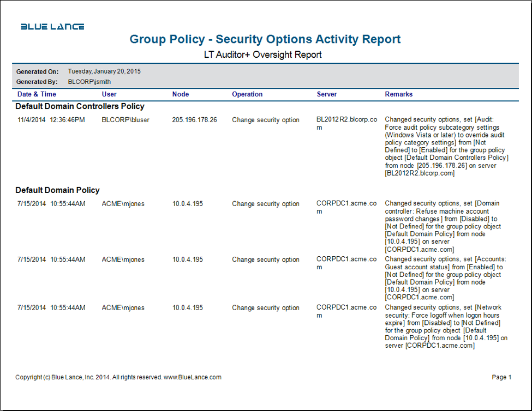Click the Page 1 footer label
Image resolution: width=532 pixels, height=411 pixels.
501,377
